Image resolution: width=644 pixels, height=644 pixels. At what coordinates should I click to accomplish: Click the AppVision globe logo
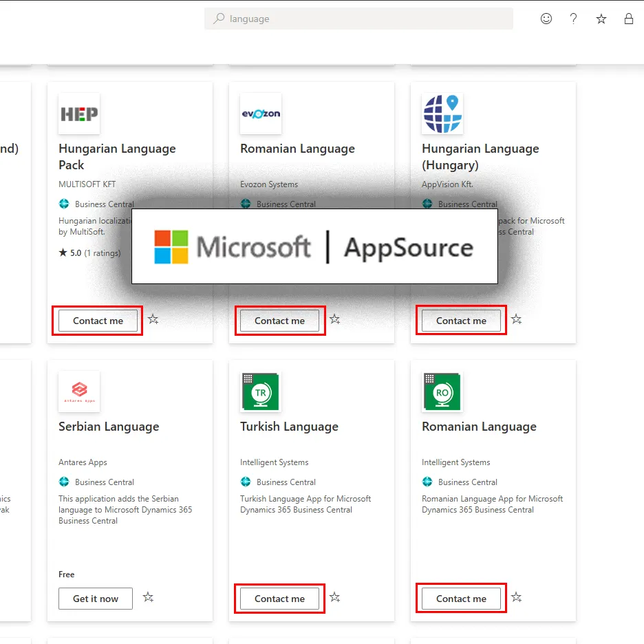click(442, 114)
